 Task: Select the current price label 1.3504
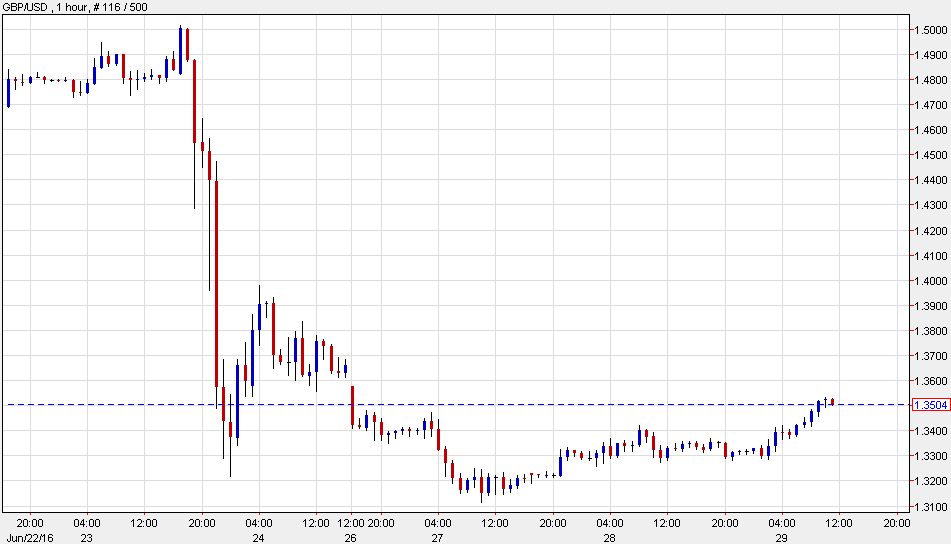coord(931,405)
